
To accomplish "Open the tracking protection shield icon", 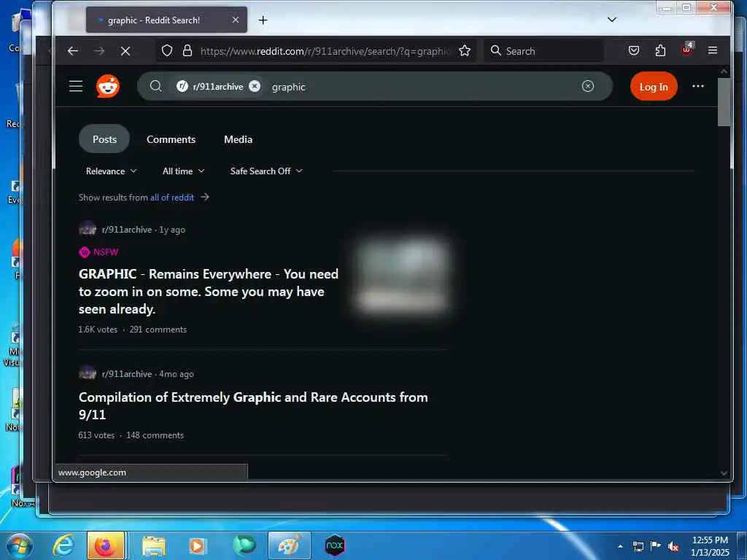I will (167, 50).
